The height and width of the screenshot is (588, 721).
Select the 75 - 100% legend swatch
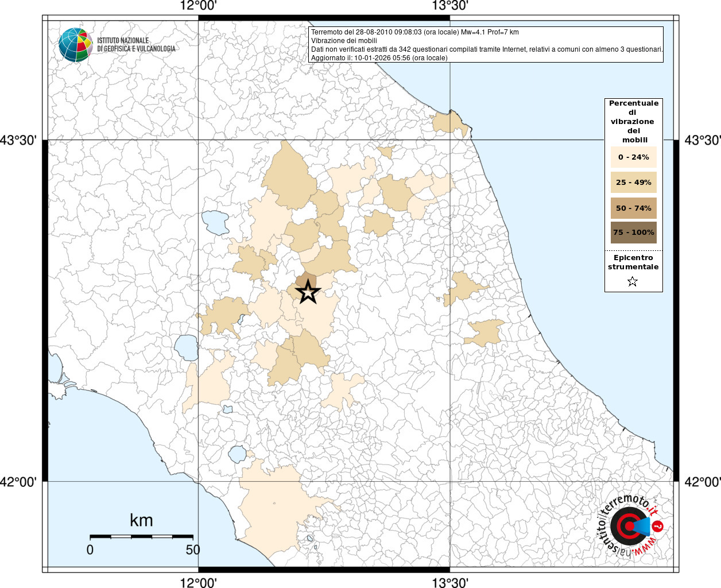pos(633,233)
